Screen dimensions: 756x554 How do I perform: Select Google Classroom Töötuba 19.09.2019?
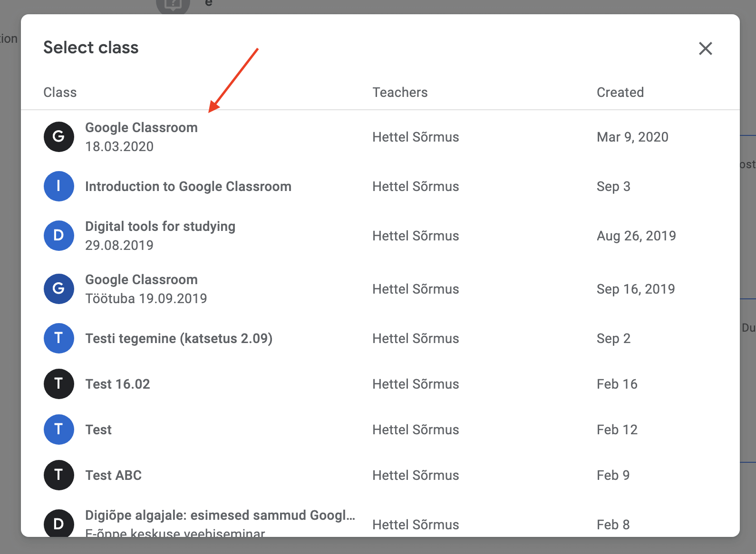tap(380, 289)
